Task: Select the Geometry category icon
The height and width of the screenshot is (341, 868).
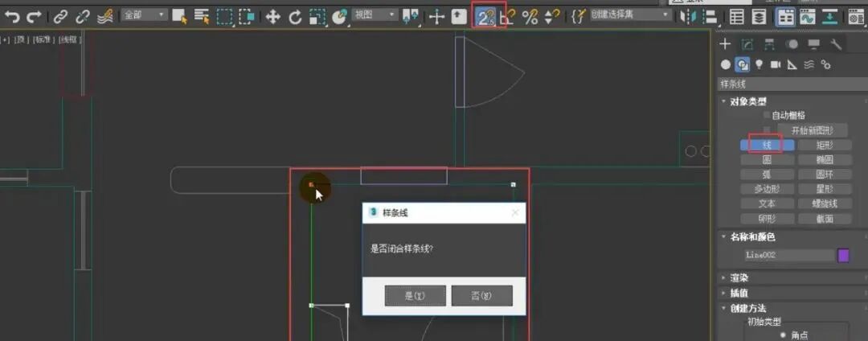Action: point(726,65)
